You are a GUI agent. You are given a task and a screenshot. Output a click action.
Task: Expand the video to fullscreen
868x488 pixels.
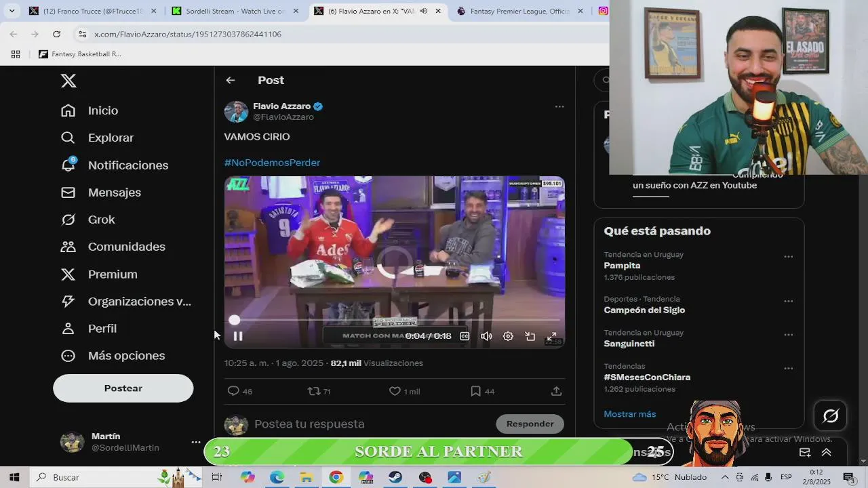click(x=552, y=336)
